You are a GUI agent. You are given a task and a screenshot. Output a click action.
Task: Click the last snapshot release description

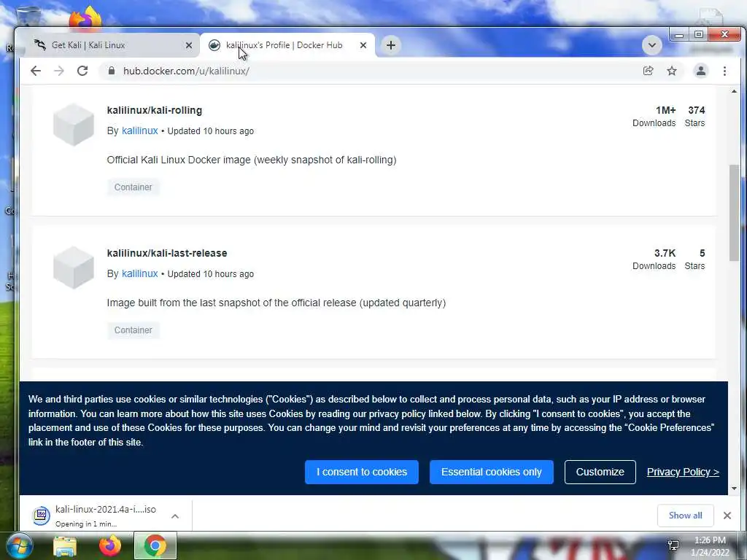(x=276, y=303)
